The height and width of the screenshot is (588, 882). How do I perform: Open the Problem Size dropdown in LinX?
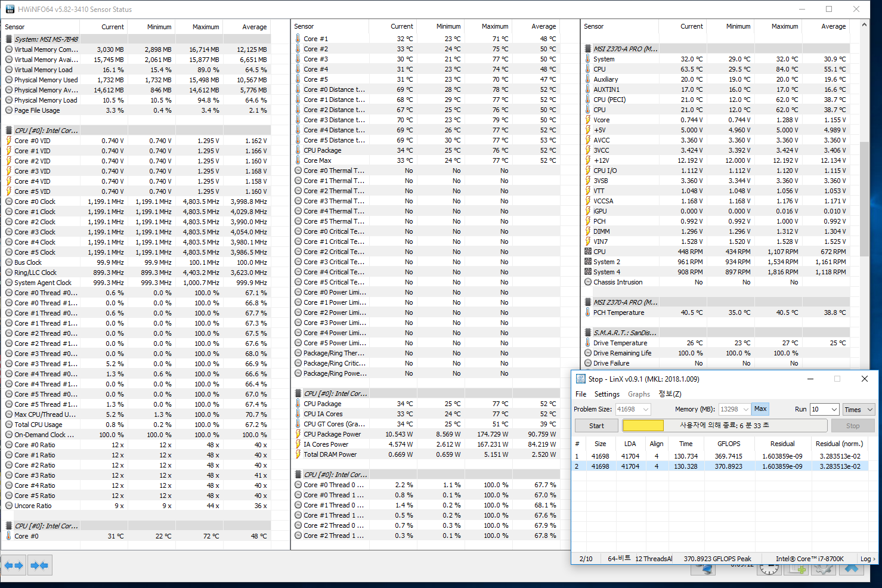pyautogui.click(x=645, y=410)
